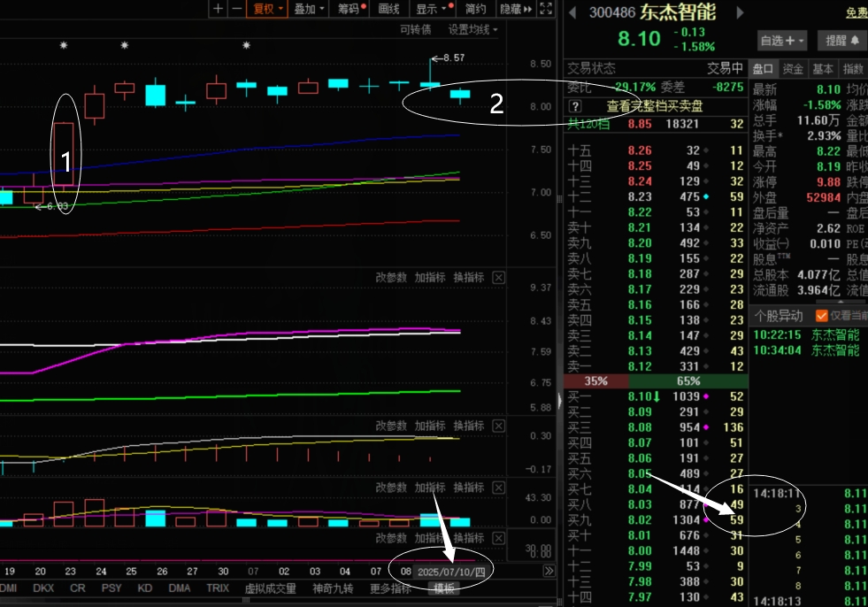Open 查看完整档买卖盘 link
Screen dimensions: 868x607
tap(655, 106)
